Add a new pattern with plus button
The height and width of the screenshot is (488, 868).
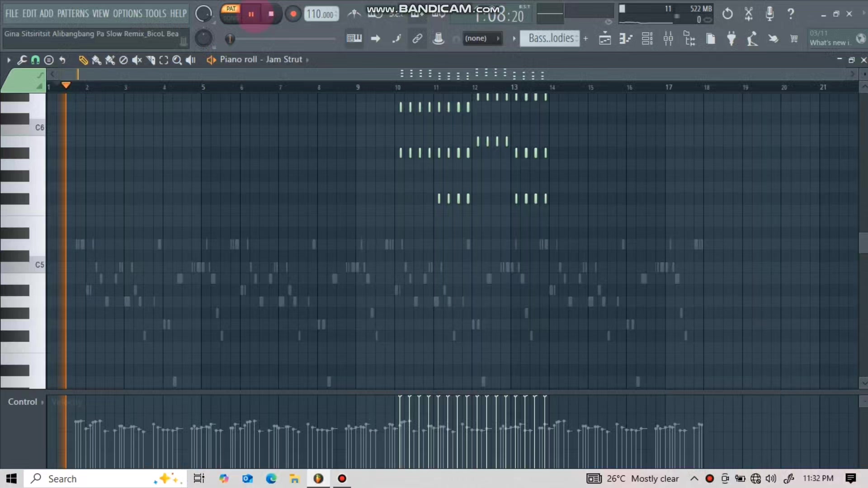(586, 38)
